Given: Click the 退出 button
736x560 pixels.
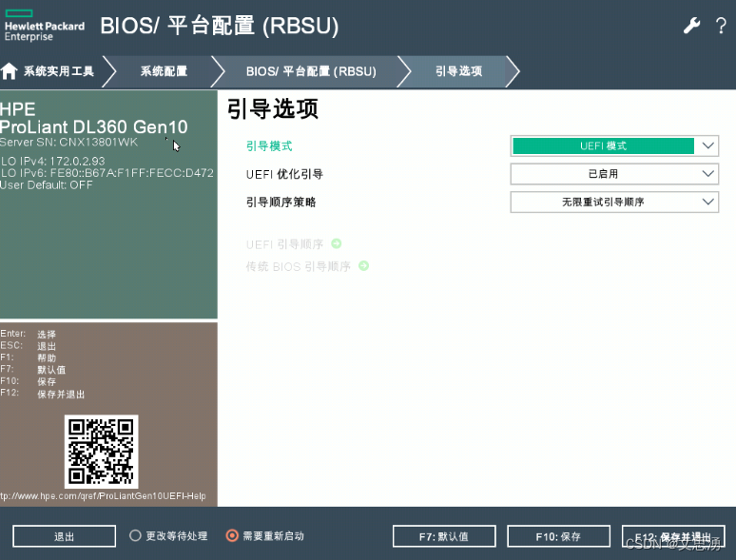Looking at the screenshot, I should tap(65, 536).
